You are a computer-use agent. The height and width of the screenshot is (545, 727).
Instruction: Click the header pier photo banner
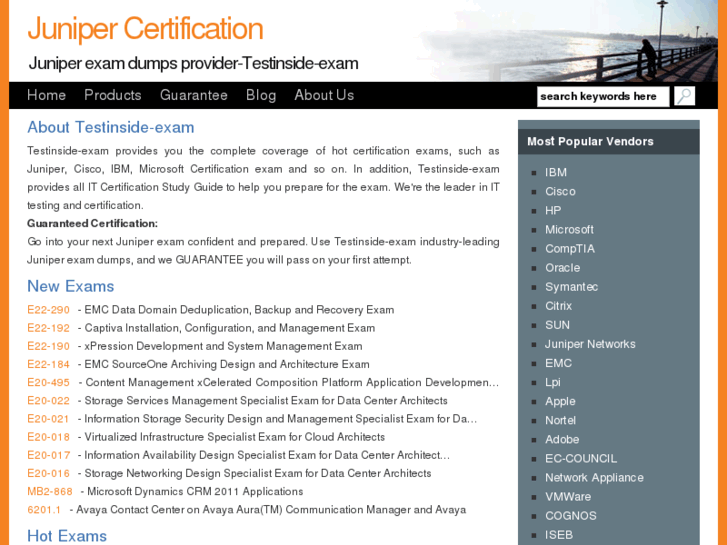[x=566, y=41]
